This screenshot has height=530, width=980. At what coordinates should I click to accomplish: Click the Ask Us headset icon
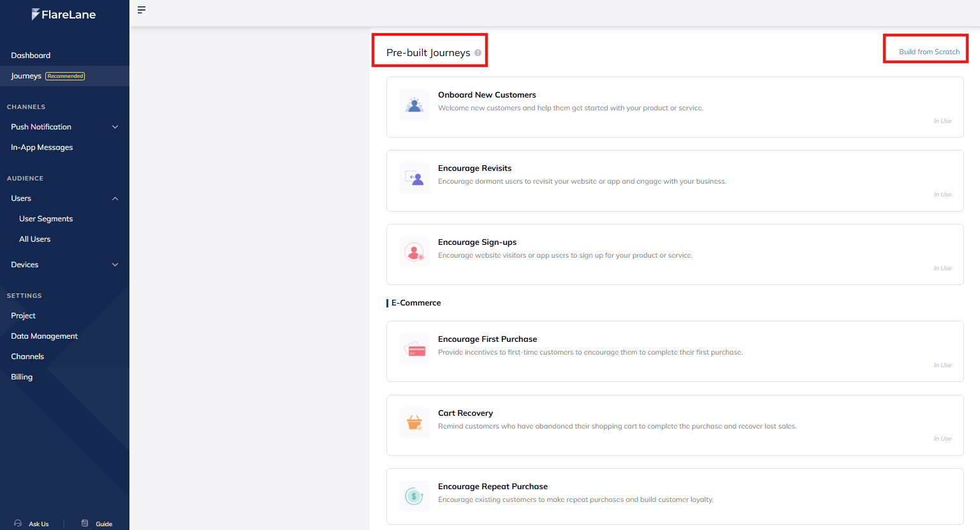pyautogui.click(x=18, y=523)
